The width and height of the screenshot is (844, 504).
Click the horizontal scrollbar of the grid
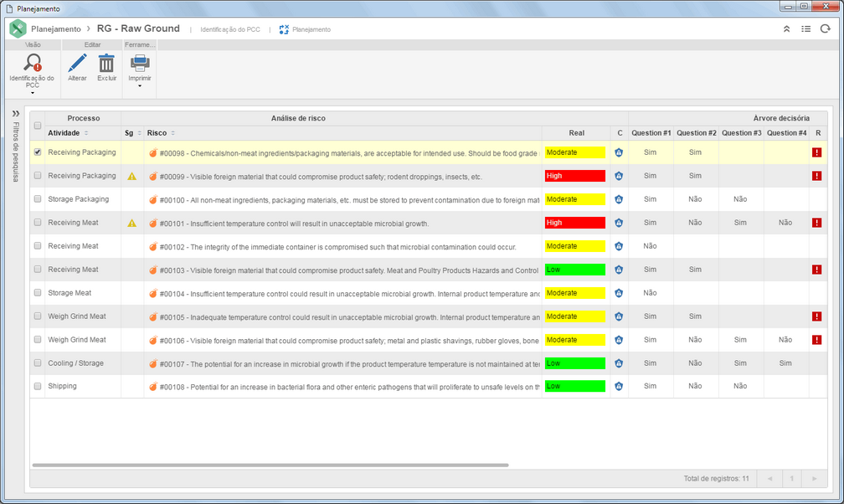(270, 465)
